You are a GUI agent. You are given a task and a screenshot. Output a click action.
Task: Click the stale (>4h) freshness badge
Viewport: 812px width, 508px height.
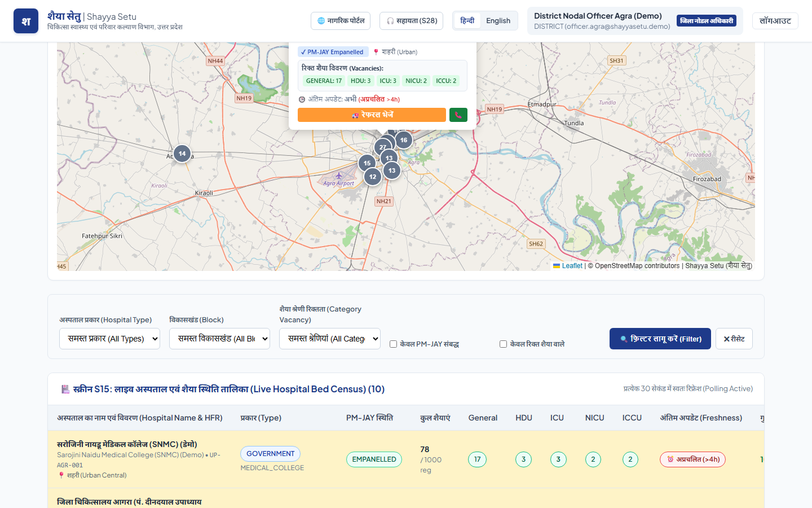(x=693, y=459)
